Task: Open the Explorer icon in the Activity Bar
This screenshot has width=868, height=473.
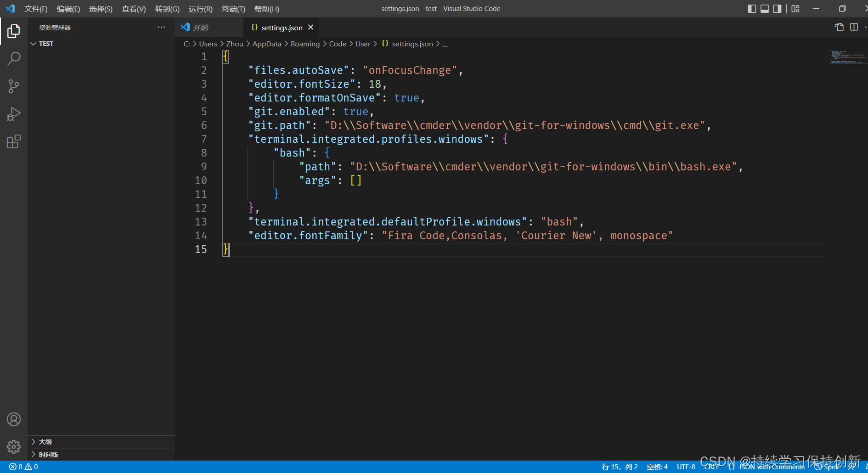Action: pos(14,31)
